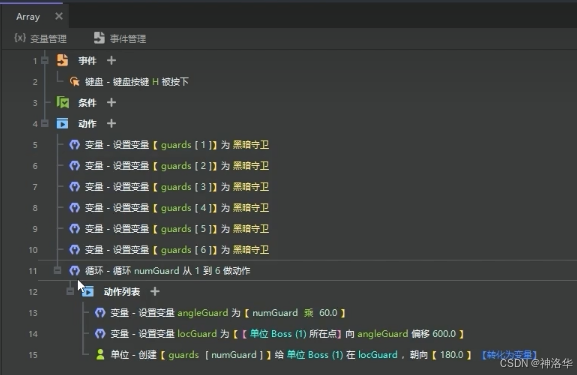Screen dimensions: 577x375
Task: Add a condition with 条件 plus
Action: [x=111, y=102]
